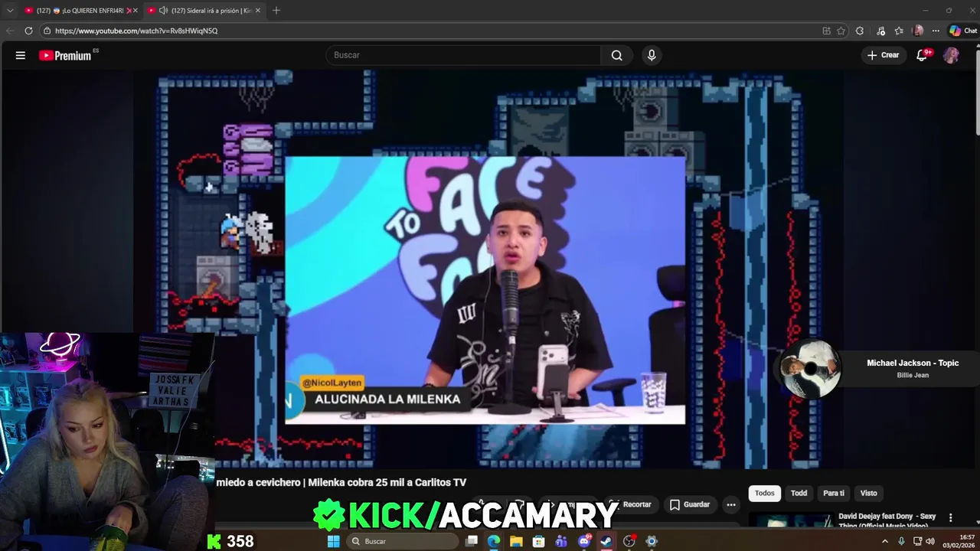Open the Copilot Chat button
Viewport: 980px width, 551px height.
963,31
